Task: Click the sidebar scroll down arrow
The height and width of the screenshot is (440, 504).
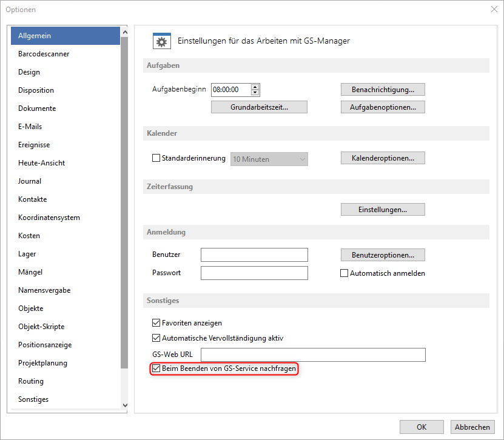Action: (x=125, y=405)
